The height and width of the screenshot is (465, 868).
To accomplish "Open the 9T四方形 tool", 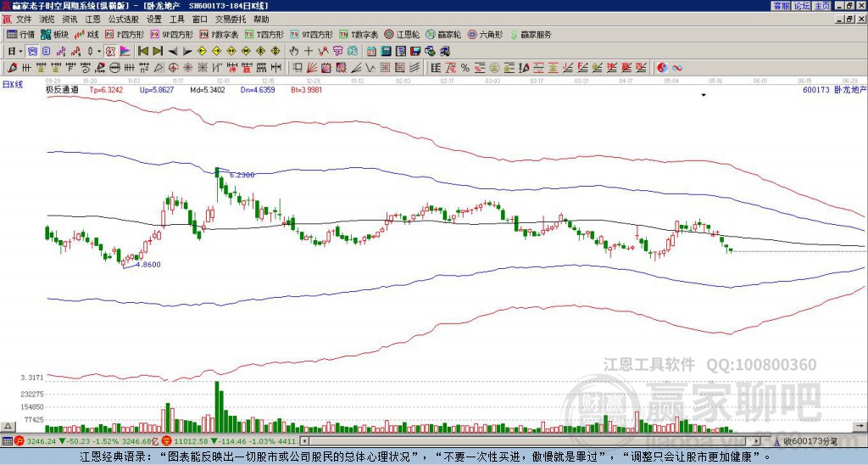I will pos(312,34).
